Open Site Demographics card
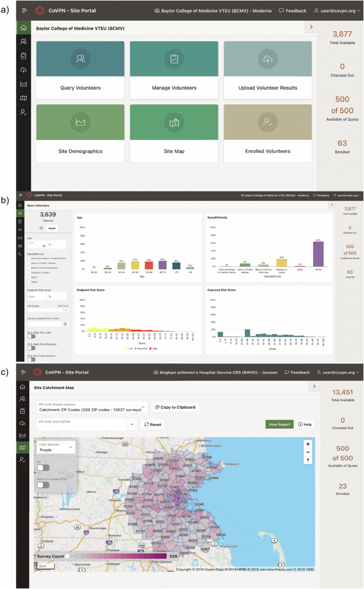 pos(80,134)
